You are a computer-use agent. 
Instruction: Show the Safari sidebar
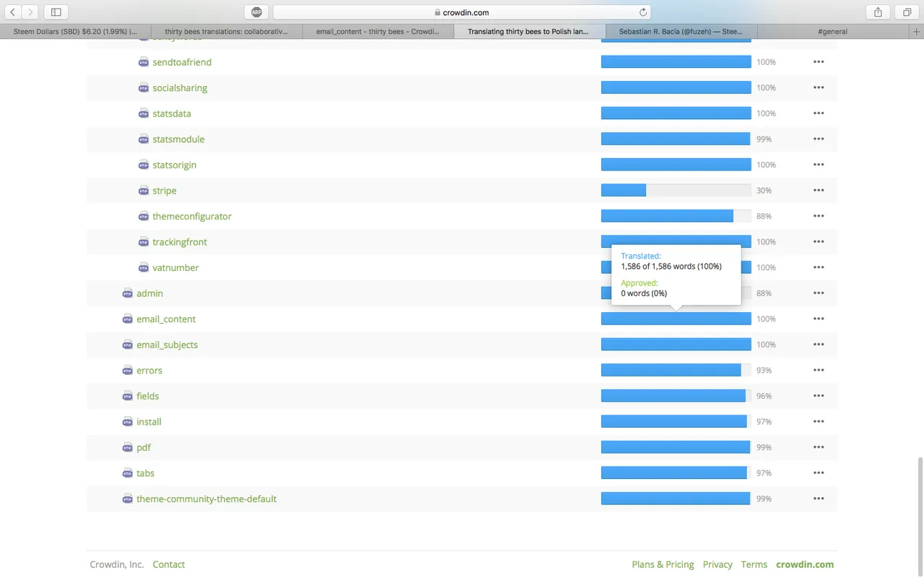(56, 12)
